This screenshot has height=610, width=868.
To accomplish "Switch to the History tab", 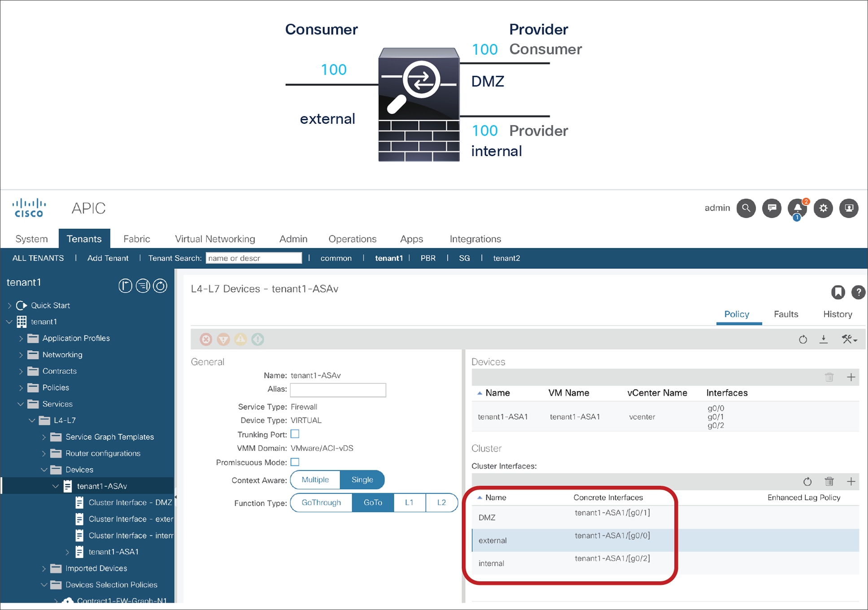I will click(x=837, y=314).
